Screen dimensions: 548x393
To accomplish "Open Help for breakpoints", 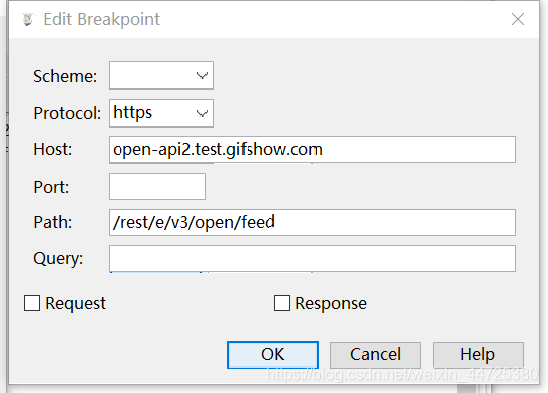I will pyautogui.click(x=478, y=355).
